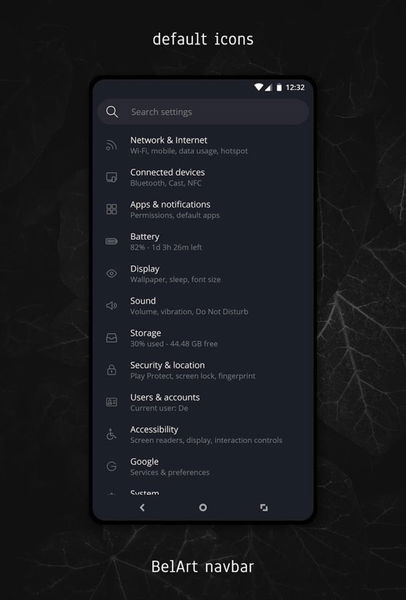
Task: Click the Storage tray icon
Action: tap(111, 338)
